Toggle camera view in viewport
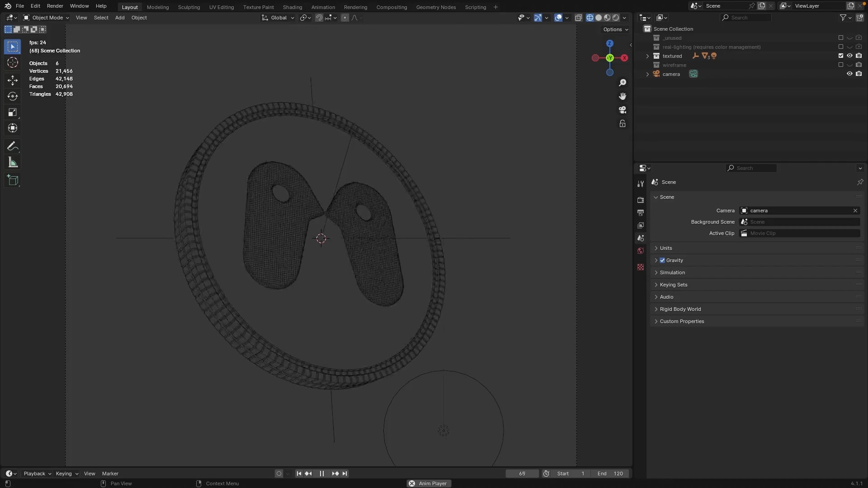Screen dimensions: 868x488 (x=623, y=110)
